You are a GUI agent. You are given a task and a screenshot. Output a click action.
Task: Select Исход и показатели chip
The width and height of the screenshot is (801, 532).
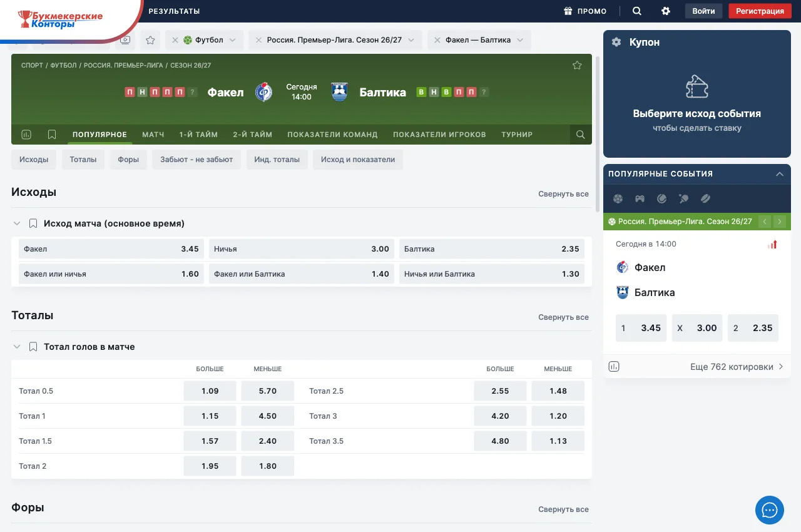coord(358,160)
